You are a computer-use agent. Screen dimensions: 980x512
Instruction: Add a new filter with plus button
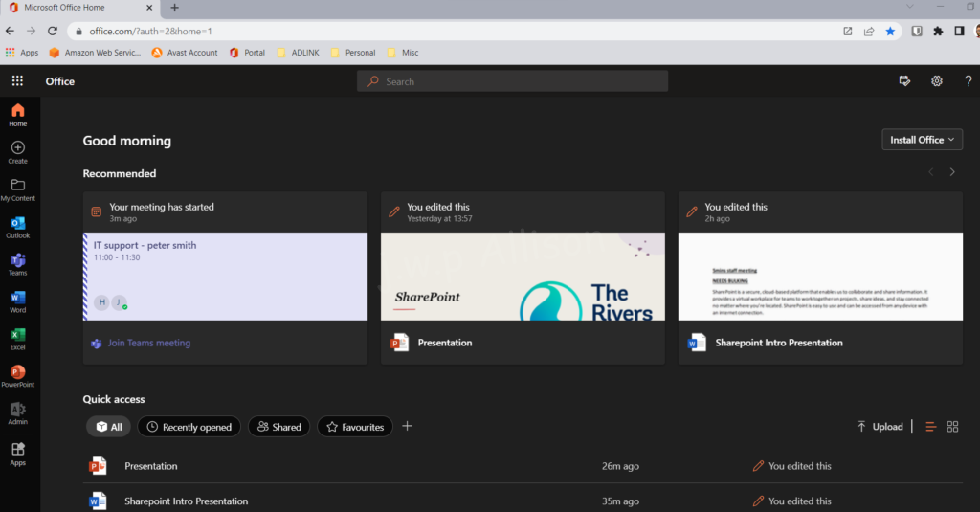pos(407,426)
